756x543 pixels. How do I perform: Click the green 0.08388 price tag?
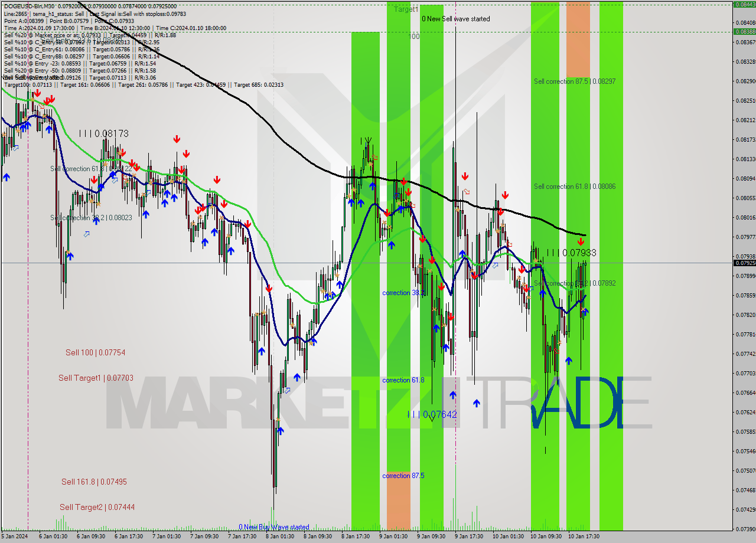[x=744, y=31]
